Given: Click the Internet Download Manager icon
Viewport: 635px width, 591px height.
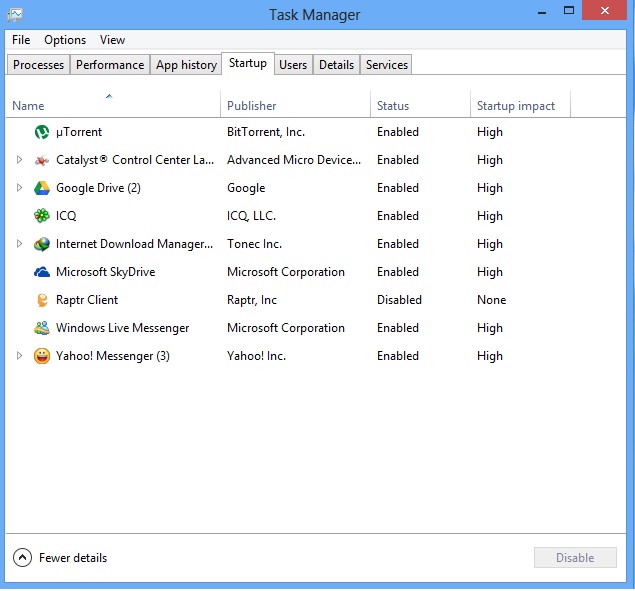Looking at the screenshot, I should 42,244.
